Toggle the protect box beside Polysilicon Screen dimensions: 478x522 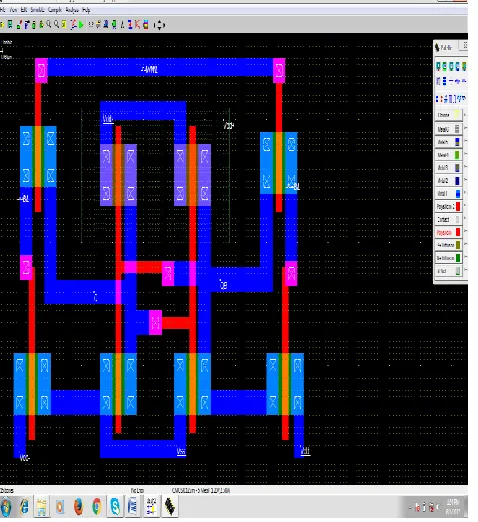[x=465, y=231]
